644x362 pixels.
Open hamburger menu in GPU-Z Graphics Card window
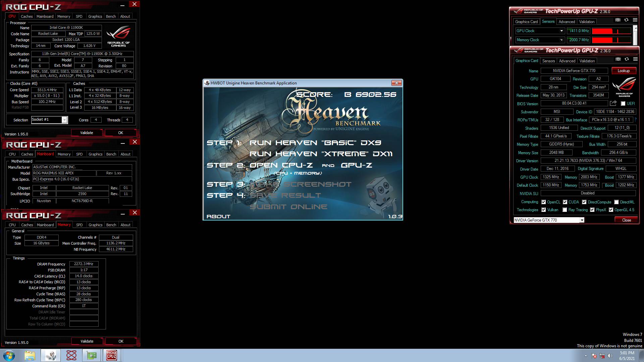click(635, 59)
